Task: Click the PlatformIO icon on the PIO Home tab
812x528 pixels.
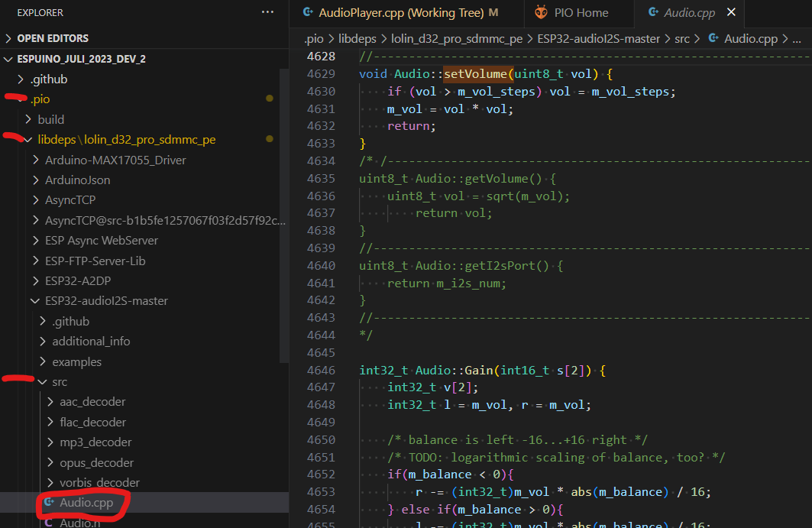Action: (x=541, y=12)
